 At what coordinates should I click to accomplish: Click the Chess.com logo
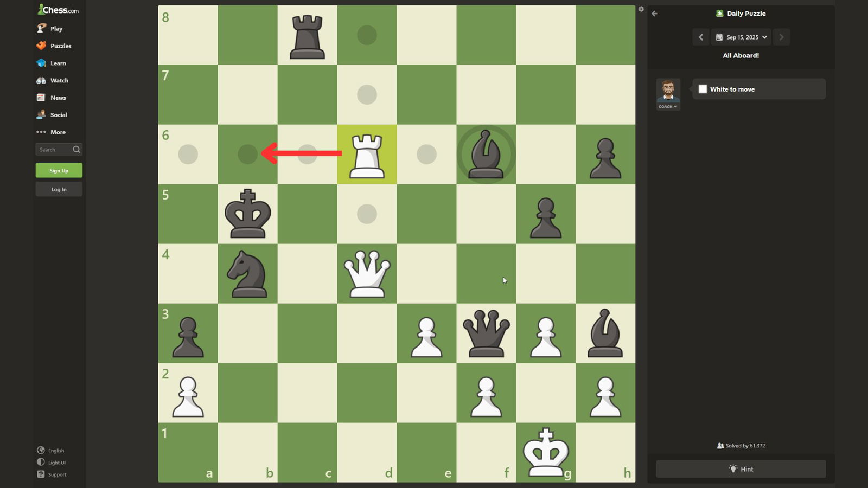coord(58,10)
